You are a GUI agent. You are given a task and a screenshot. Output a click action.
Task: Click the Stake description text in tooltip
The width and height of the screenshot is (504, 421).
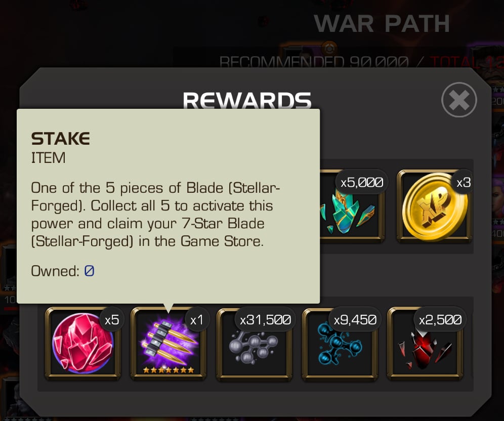click(155, 215)
